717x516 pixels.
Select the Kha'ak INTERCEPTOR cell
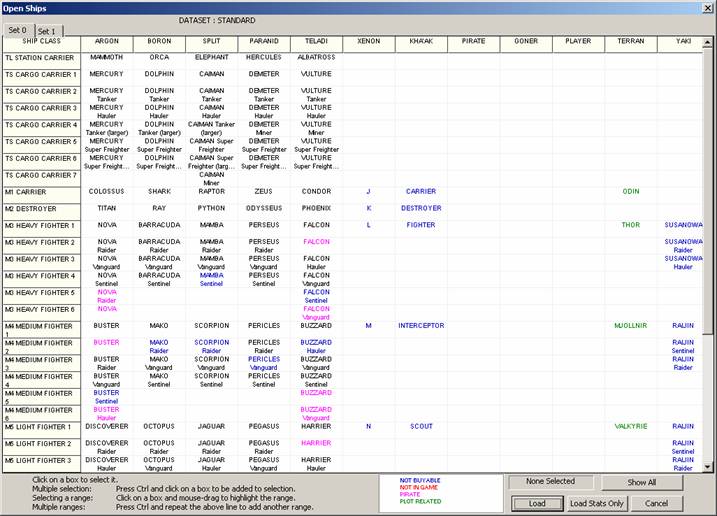coord(421,325)
